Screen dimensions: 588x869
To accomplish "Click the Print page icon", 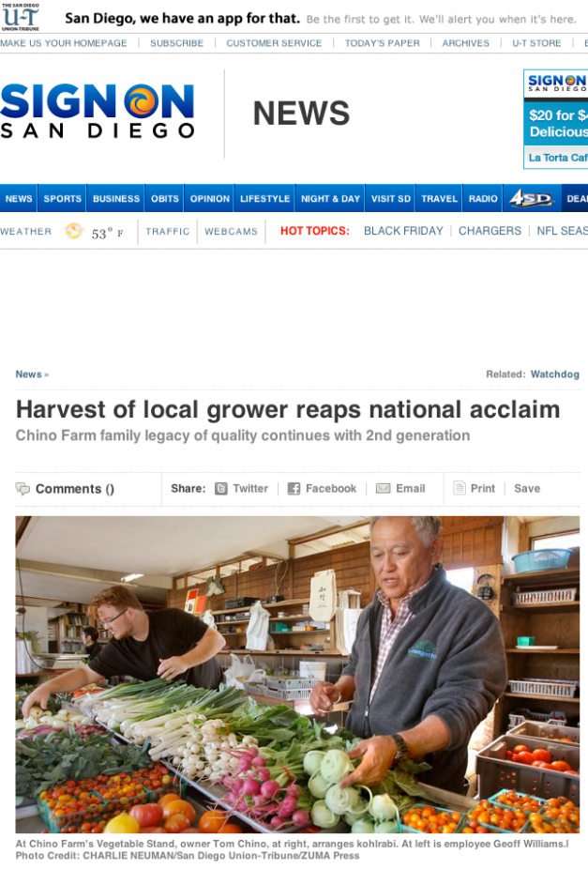I will point(460,488).
